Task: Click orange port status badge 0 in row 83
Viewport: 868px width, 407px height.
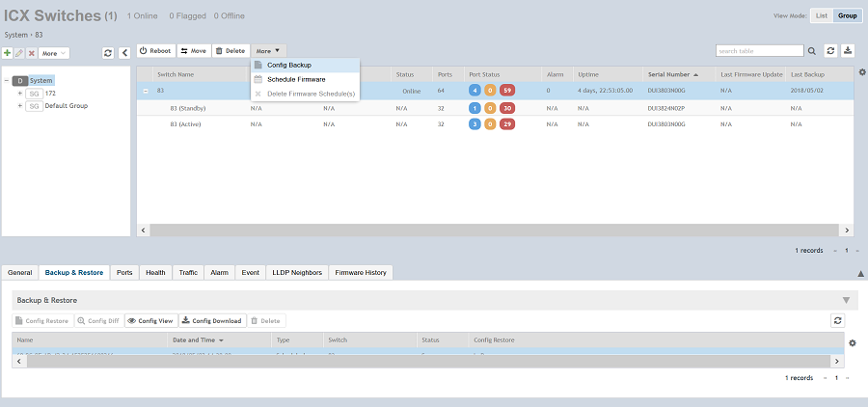Action: [x=490, y=91]
